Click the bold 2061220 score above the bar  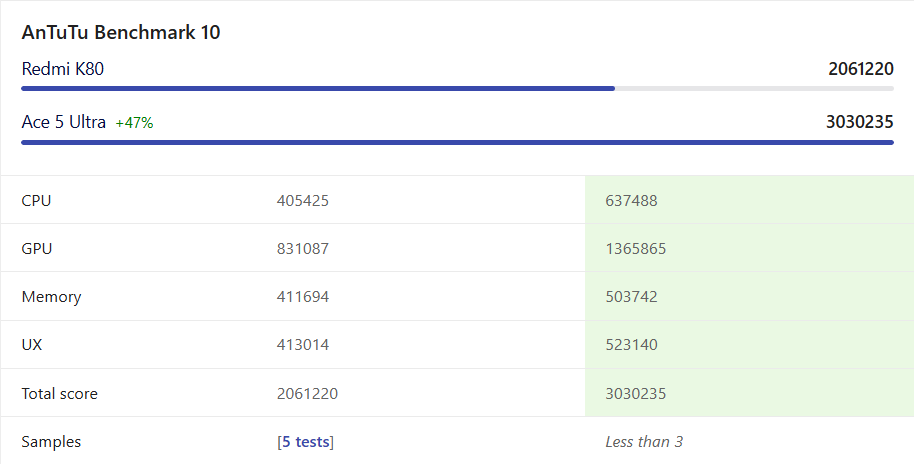point(860,69)
